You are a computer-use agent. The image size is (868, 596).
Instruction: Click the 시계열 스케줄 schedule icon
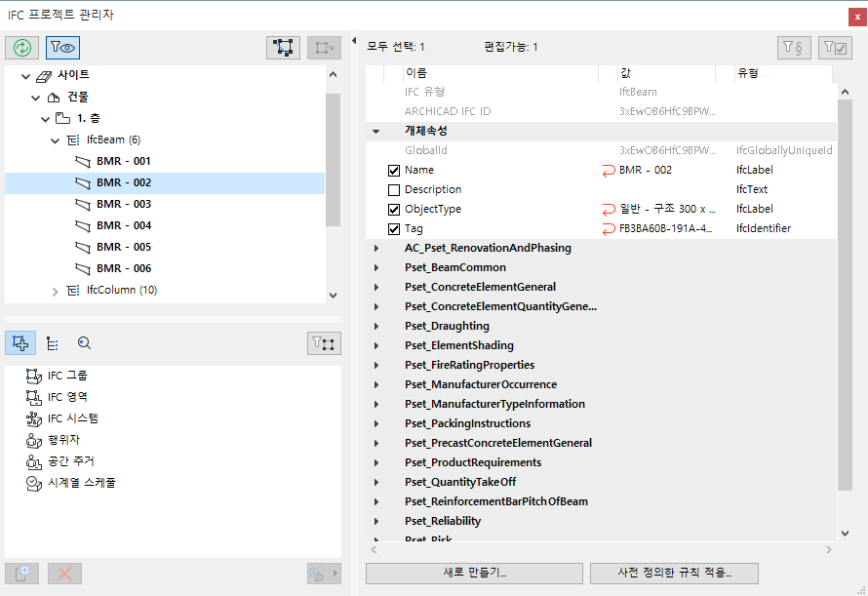pos(34,483)
